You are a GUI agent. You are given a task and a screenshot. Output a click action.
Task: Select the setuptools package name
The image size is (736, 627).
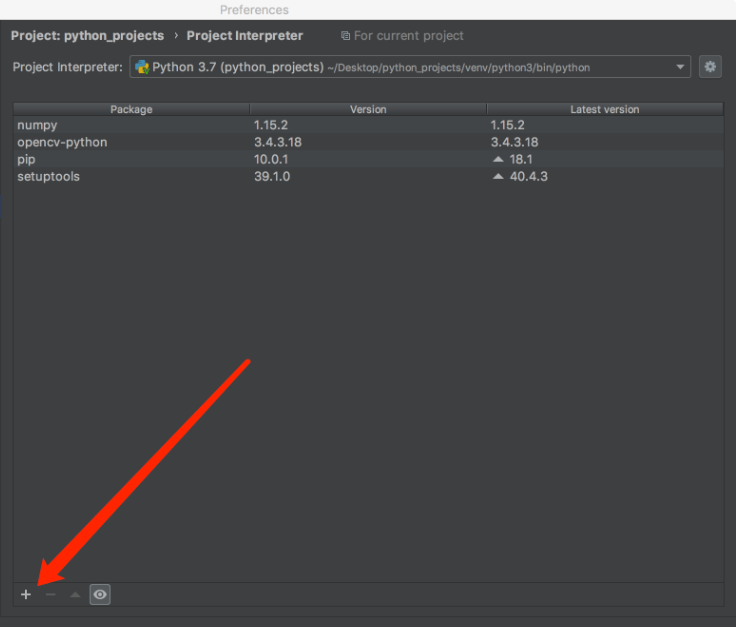tap(48, 176)
